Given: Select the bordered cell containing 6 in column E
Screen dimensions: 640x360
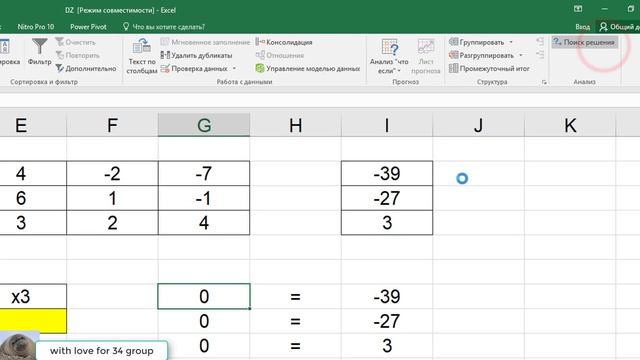Looking at the screenshot, I should tap(33, 198).
